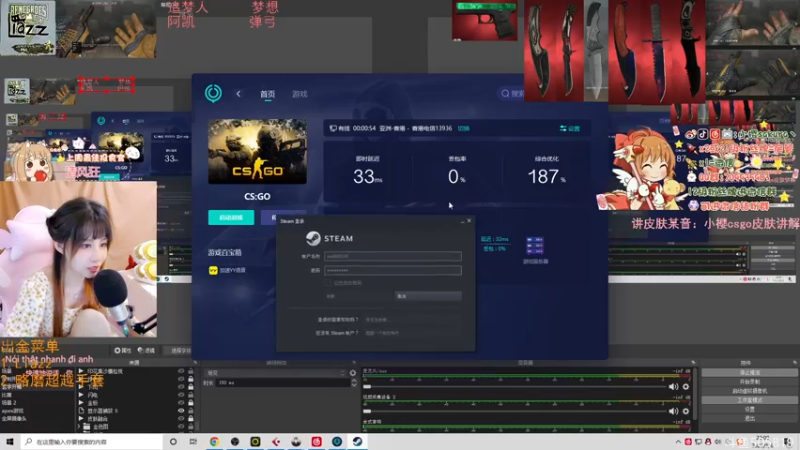Hide the 显示器捕获 5 source

pos(181,411)
